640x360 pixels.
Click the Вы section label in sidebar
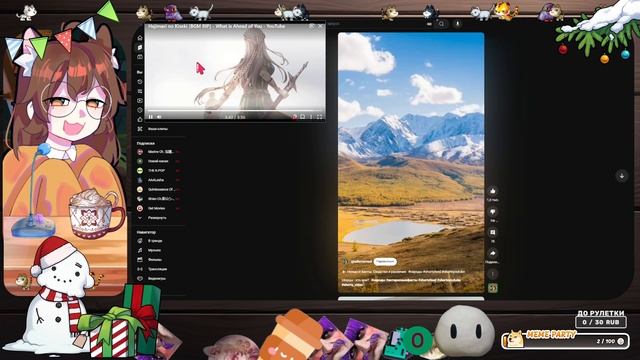pos(140,72)
